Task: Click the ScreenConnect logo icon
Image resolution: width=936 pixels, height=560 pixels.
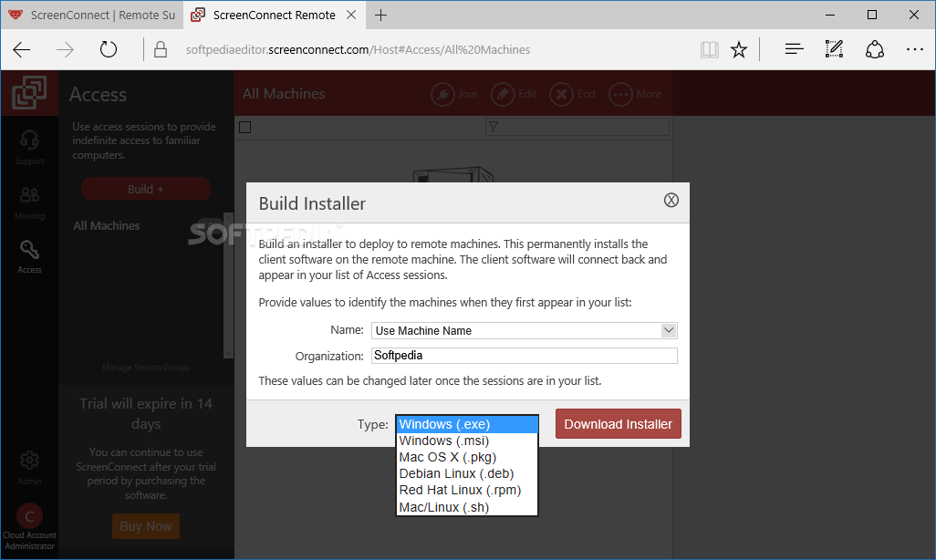Action: 29,93
